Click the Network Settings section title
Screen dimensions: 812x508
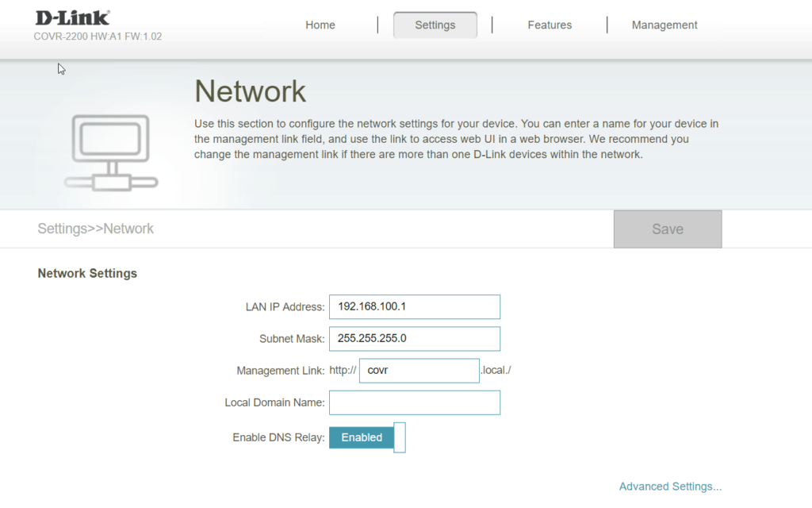[87, 273]
